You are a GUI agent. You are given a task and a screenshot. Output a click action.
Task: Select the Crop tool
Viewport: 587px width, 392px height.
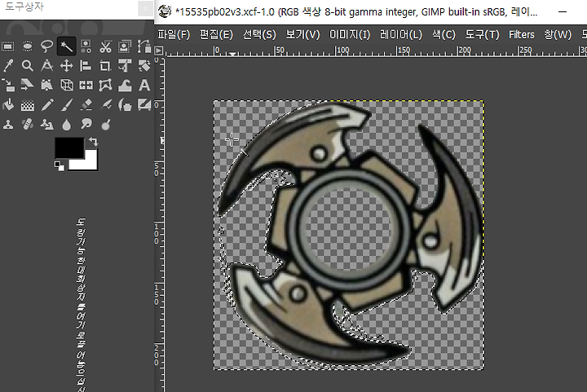click(x=105, y=66)
